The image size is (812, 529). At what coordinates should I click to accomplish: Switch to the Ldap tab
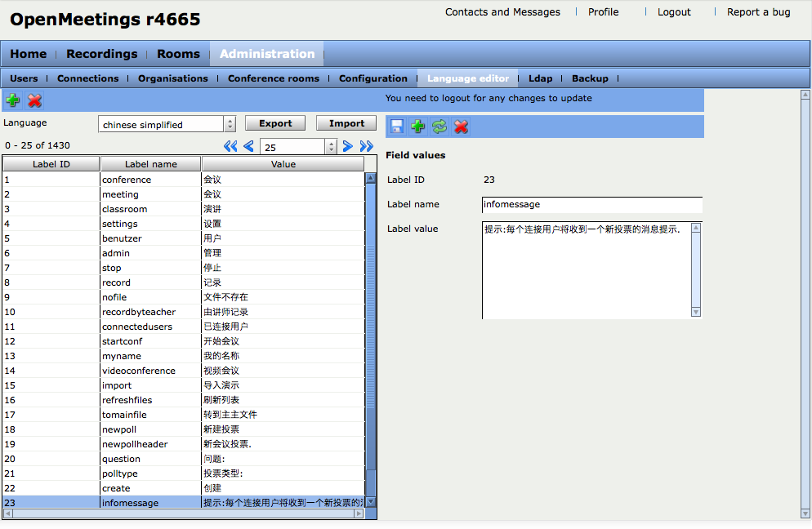pyautogui.click(x=541, y=78)
